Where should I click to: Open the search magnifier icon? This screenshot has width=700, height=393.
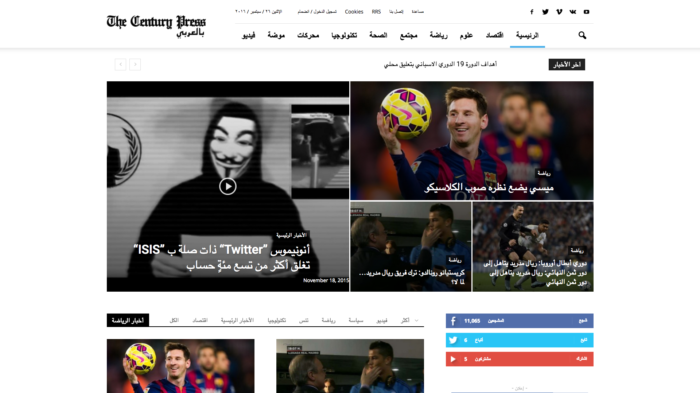pos(582,35)
